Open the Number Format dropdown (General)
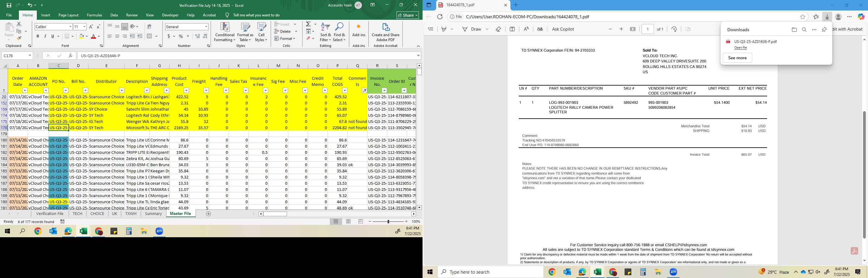The height and width of the screenshot is (278, 868). 206,27
